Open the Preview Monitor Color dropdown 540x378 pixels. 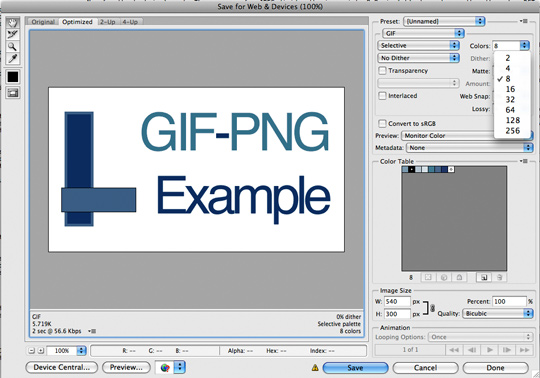point(467,136)
